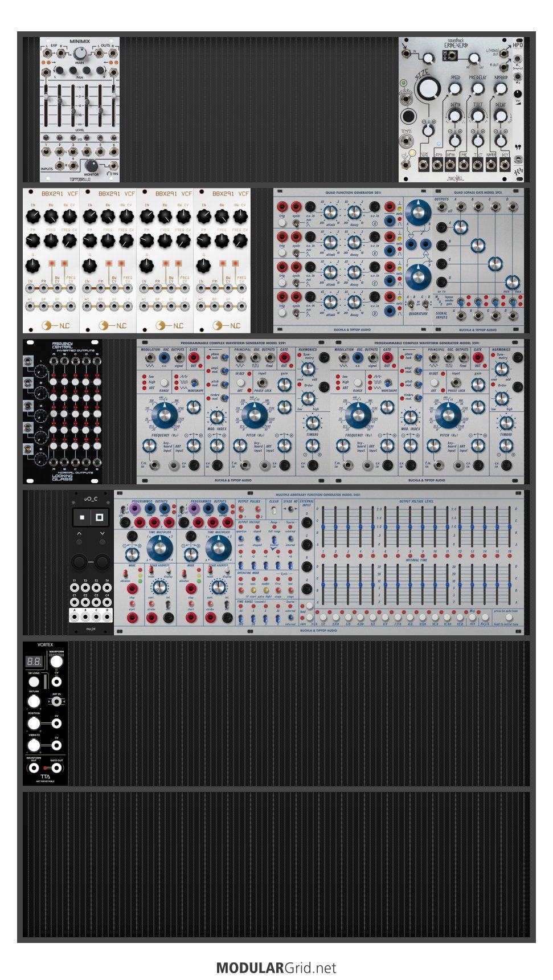
Task: Click the left encoder knob on uO_C
Action: click(80, 562)
